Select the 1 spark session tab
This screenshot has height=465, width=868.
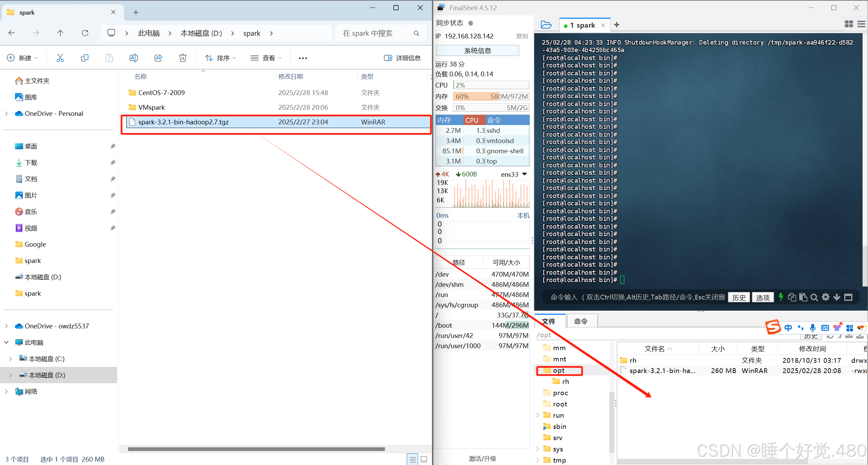tap(583, 25)
